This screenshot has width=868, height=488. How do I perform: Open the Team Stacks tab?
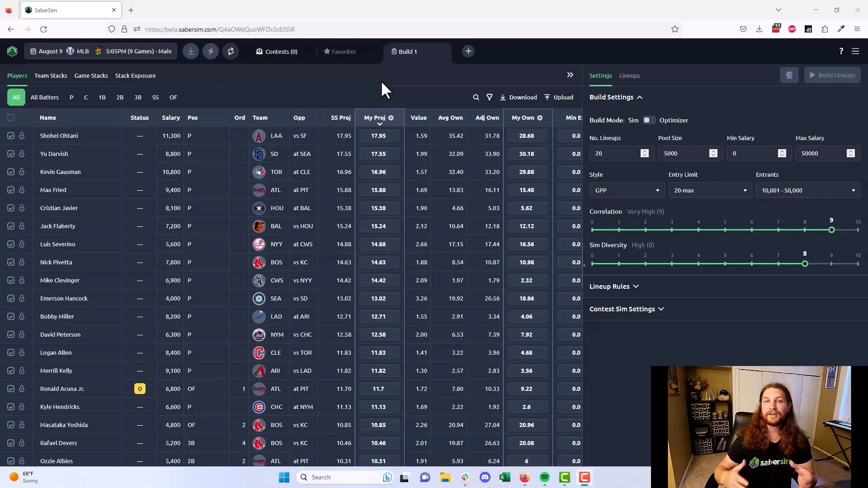[x=50, y=75]
